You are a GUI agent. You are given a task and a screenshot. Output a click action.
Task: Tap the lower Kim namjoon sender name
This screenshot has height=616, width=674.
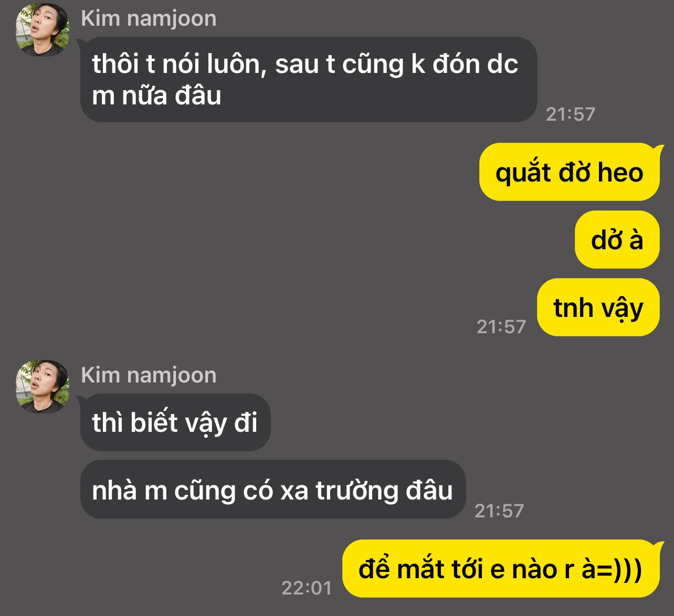click(149, 375)
